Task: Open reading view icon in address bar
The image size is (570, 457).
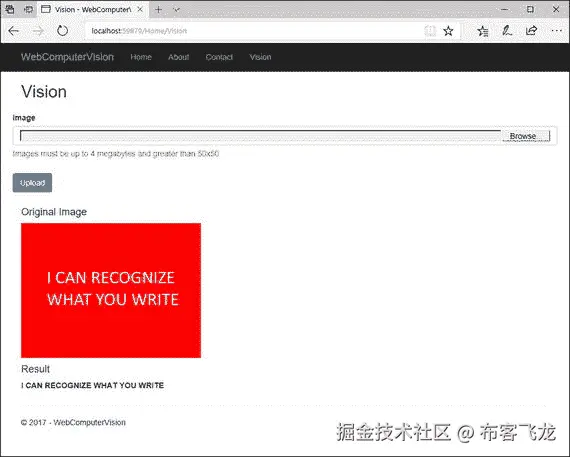Action: (x=430, y=31)
